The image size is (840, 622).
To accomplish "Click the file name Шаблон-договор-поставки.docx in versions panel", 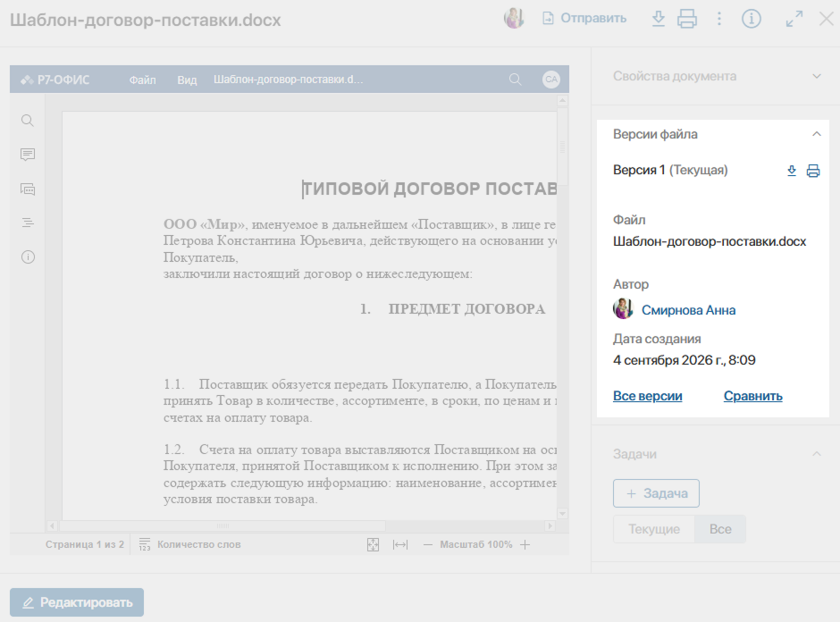I will coord(710,241).
